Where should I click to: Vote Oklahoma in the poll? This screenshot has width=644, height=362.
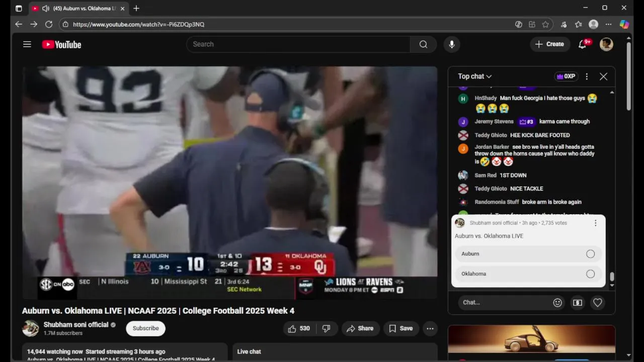coord(528,274)
